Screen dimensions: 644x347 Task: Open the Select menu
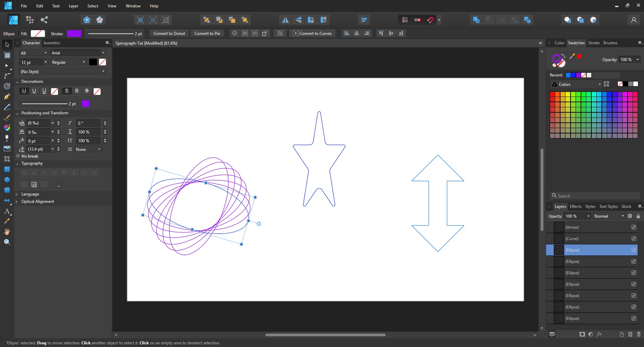[x=93, y=6]
